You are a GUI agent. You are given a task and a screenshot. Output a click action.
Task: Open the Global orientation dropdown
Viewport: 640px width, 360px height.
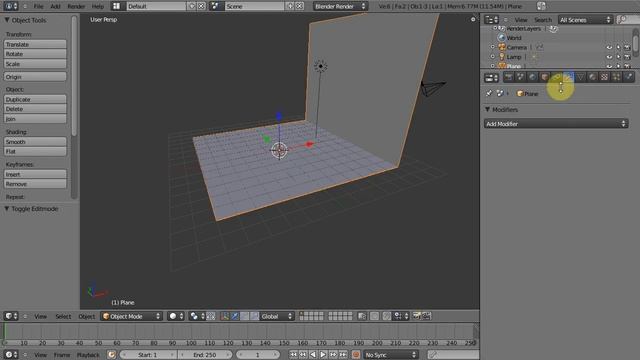coord(276,316)
